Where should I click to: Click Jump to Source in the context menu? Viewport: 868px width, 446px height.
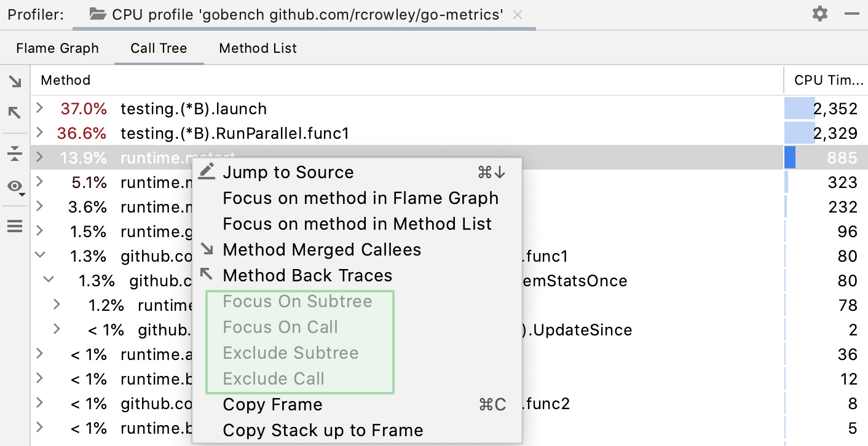pos(288,172)
